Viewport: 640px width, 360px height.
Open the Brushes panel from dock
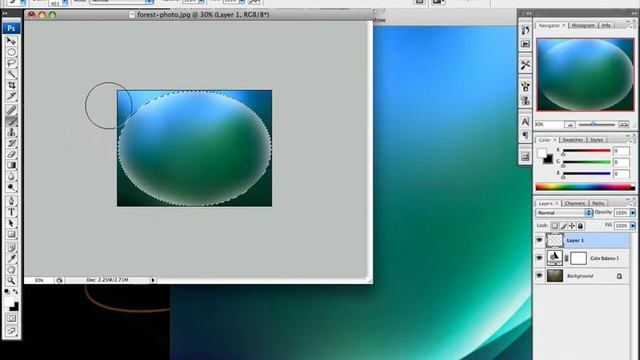(525, 87)
